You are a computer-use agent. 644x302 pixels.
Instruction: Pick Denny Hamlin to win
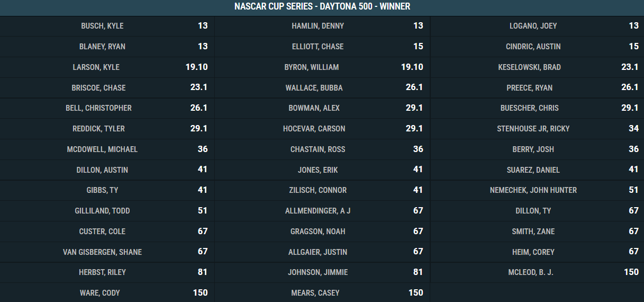click(x=418, y=26)
